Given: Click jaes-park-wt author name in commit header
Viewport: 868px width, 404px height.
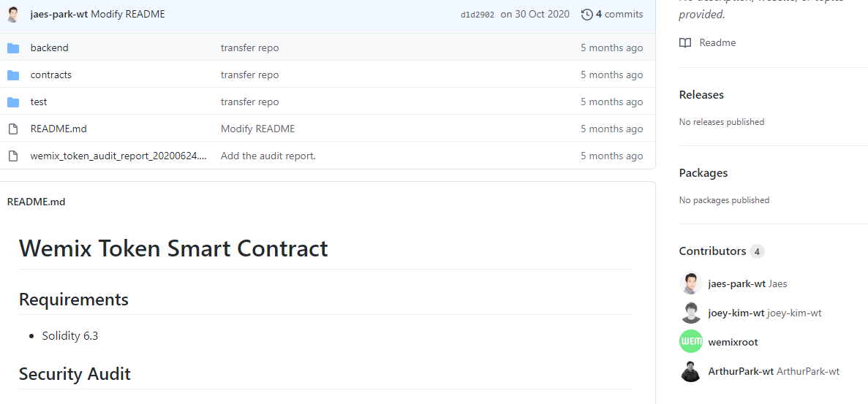Looking at the screenshot, I should click(59, 15).
